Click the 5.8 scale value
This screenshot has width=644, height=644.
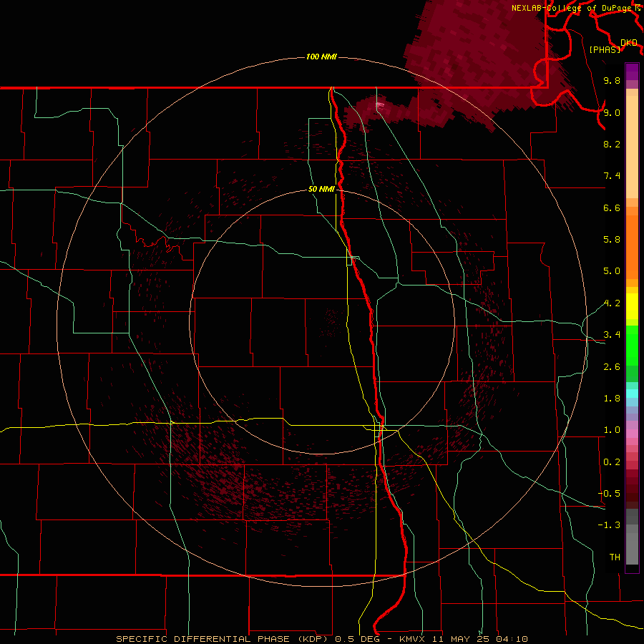(x=612, y=240)
